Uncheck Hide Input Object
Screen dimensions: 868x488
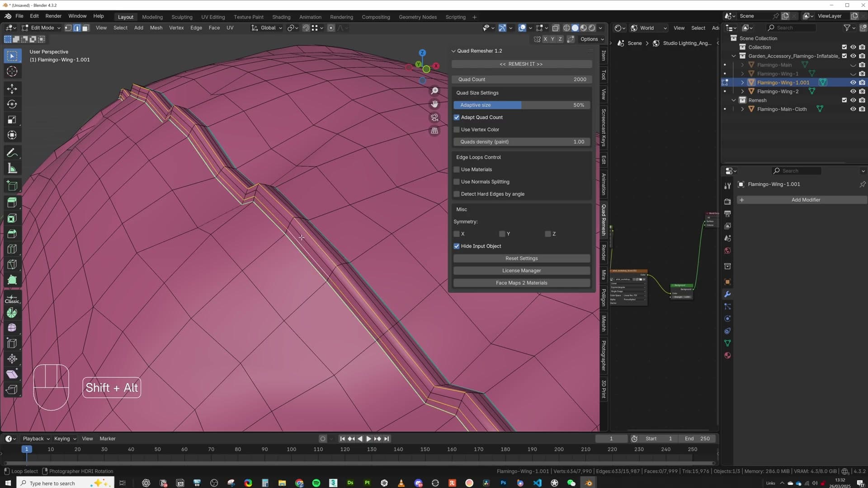tap(457, 246)
